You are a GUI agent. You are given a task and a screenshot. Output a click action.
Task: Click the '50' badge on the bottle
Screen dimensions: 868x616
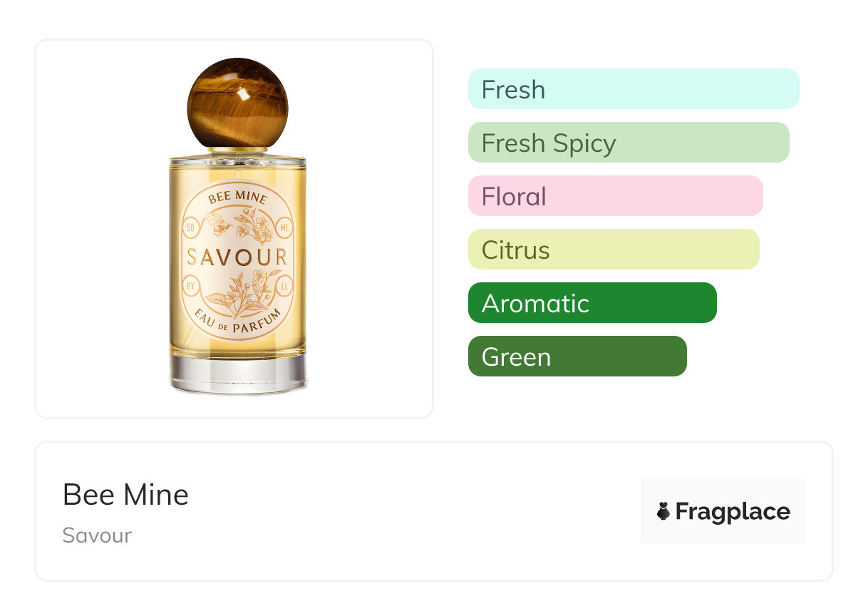[x=190, y=227]
